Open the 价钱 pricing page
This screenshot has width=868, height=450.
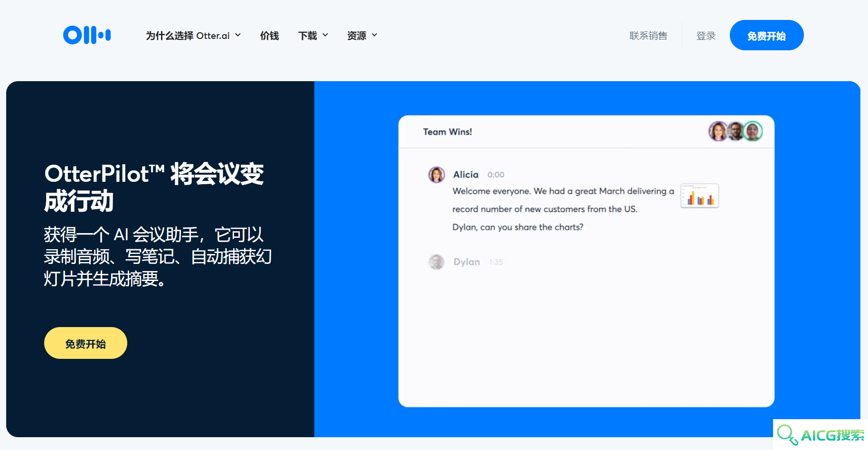tap(269, 36)
